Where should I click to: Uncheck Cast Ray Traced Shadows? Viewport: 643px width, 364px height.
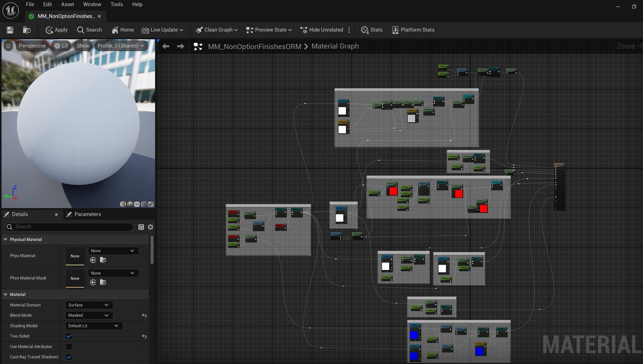coord(69,357)
